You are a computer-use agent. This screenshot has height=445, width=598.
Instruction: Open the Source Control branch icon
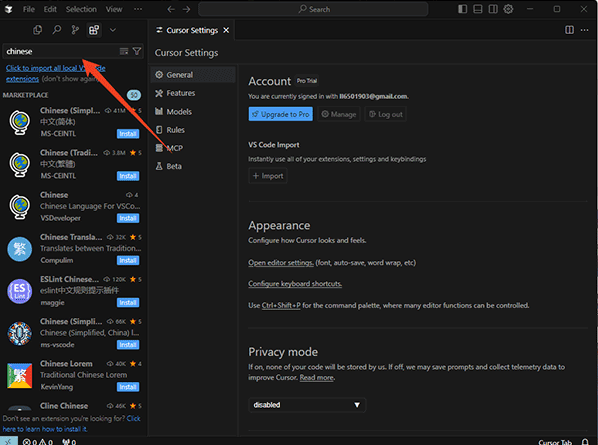tap(75, 30)
